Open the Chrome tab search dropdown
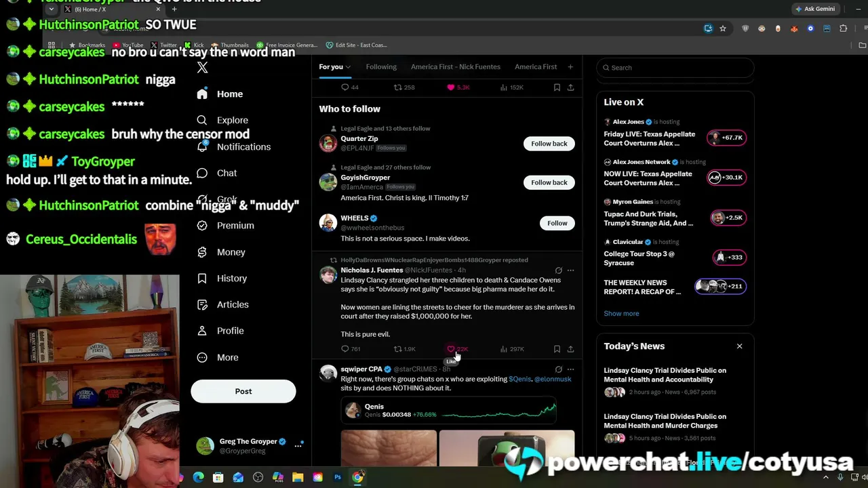 click(x=51, y=9)
